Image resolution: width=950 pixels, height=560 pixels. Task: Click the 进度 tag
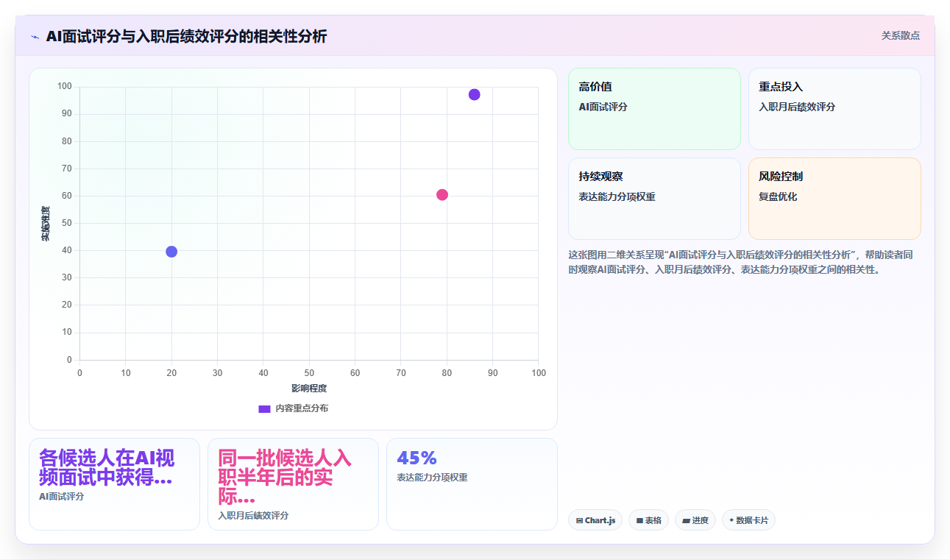[695, 520]
